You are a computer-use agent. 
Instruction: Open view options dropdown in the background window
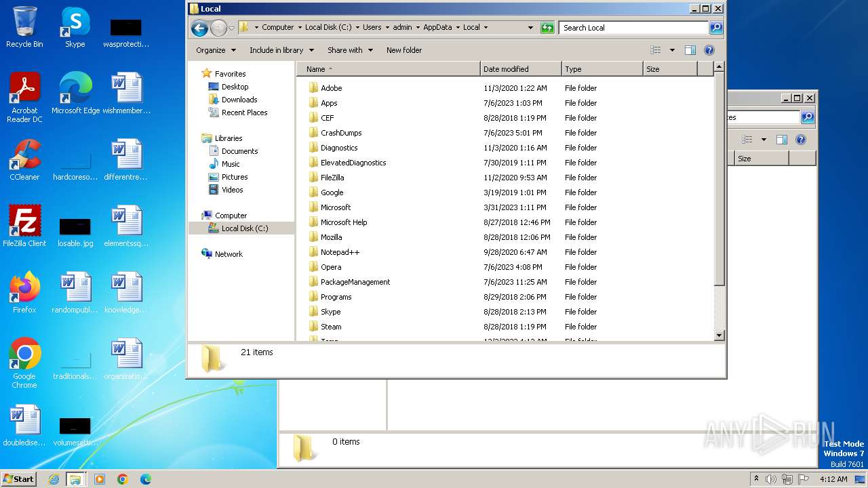click(764, 140)
